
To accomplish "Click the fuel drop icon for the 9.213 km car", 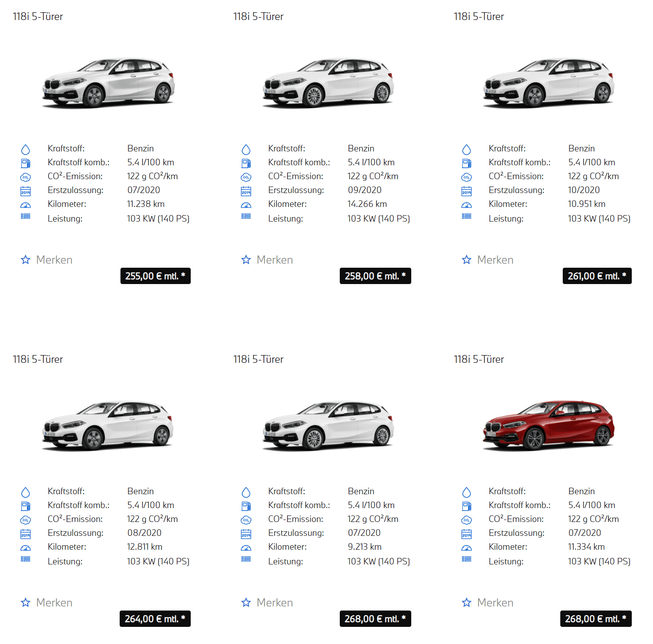I will [246, 492].
